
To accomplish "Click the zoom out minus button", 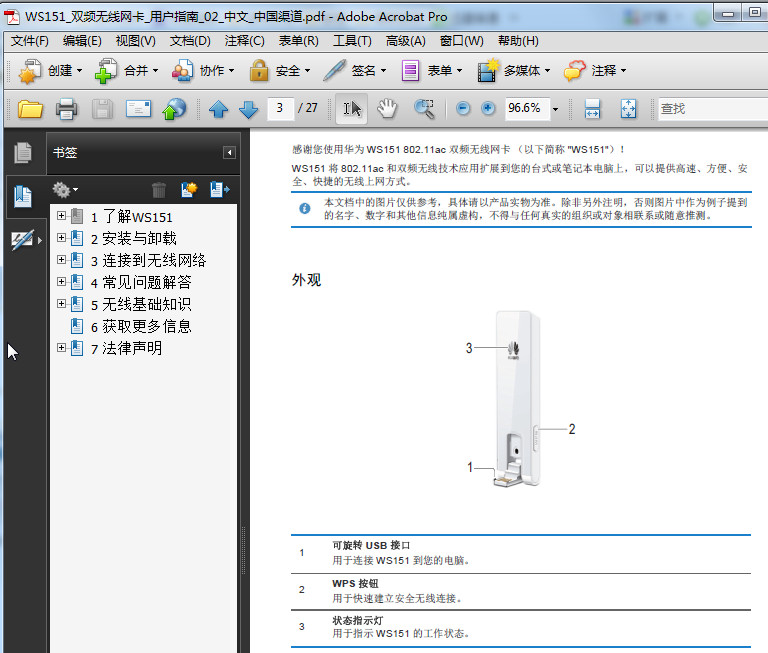I will [463, 108].
